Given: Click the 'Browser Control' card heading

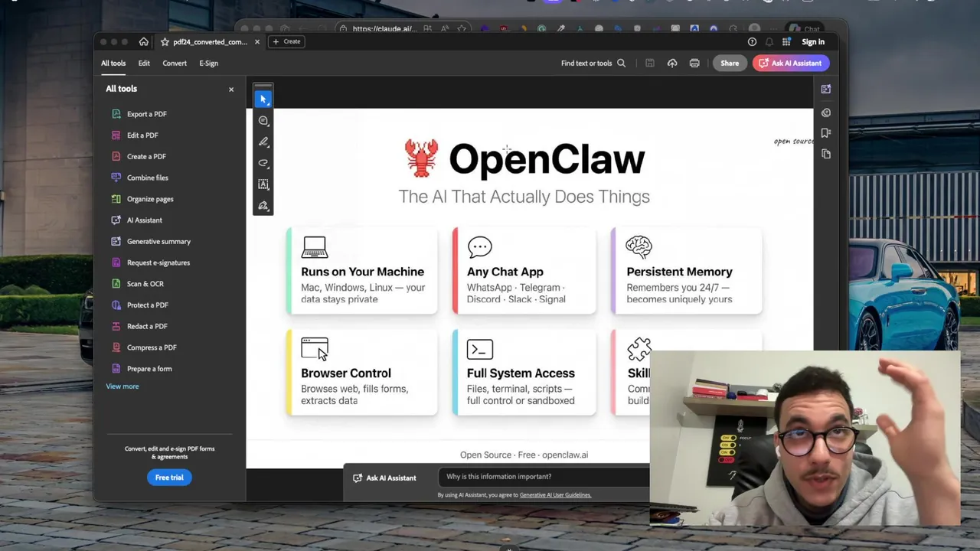Looking at the screenshot, I should tap(346, 373).
